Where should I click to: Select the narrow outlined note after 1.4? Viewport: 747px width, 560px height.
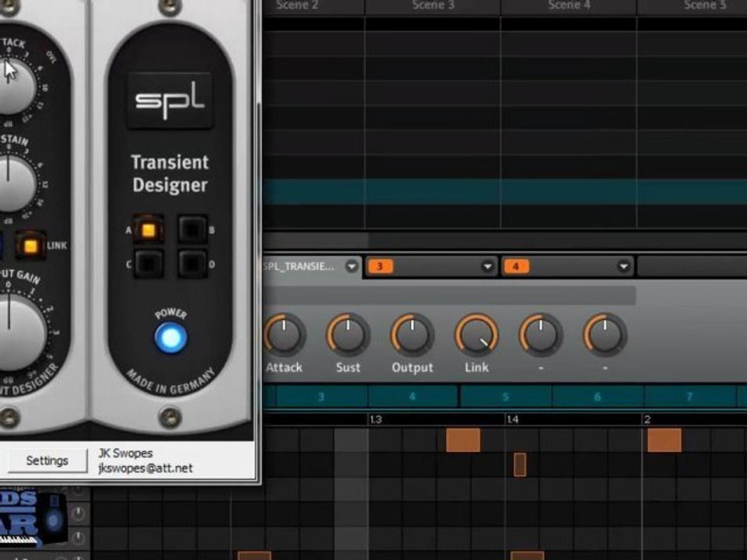(x=520, y=465)
